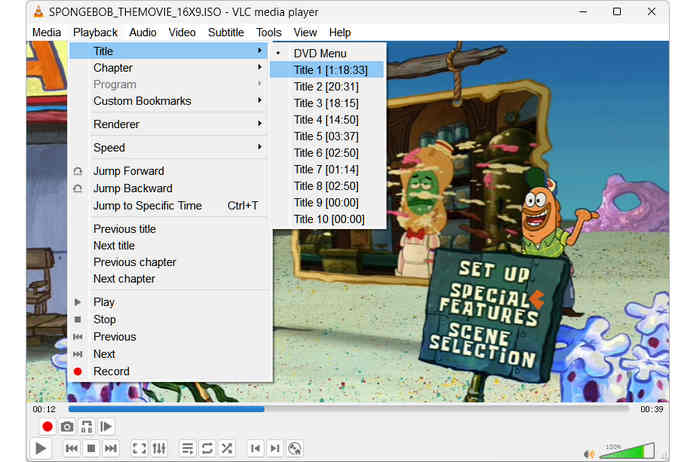Seek using the blue playback progress bar
Screen dimensions: 700x462
(348, 409)
